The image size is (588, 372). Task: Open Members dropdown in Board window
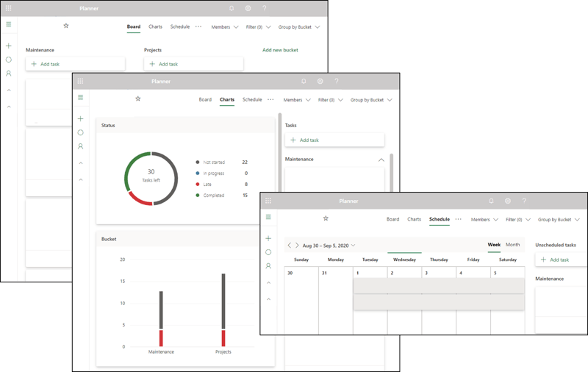click(x=225, y=27)
